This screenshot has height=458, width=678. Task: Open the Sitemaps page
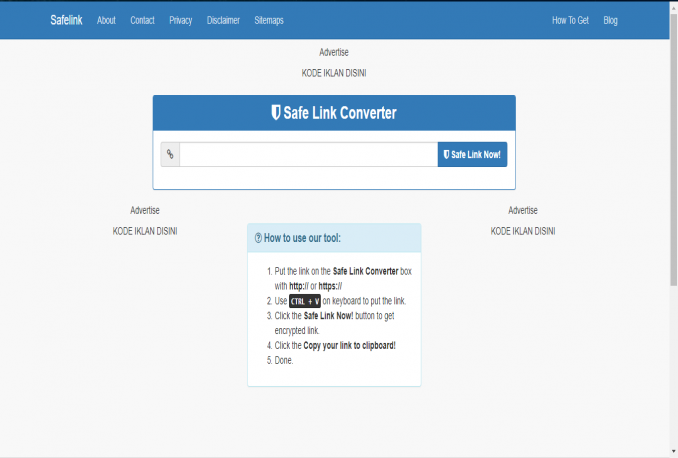[x=269, y=20]
